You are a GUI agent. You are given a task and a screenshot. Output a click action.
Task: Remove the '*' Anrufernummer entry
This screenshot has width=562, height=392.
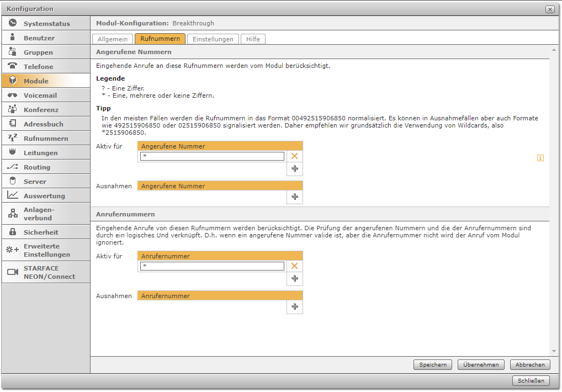(x=294, y=266)
